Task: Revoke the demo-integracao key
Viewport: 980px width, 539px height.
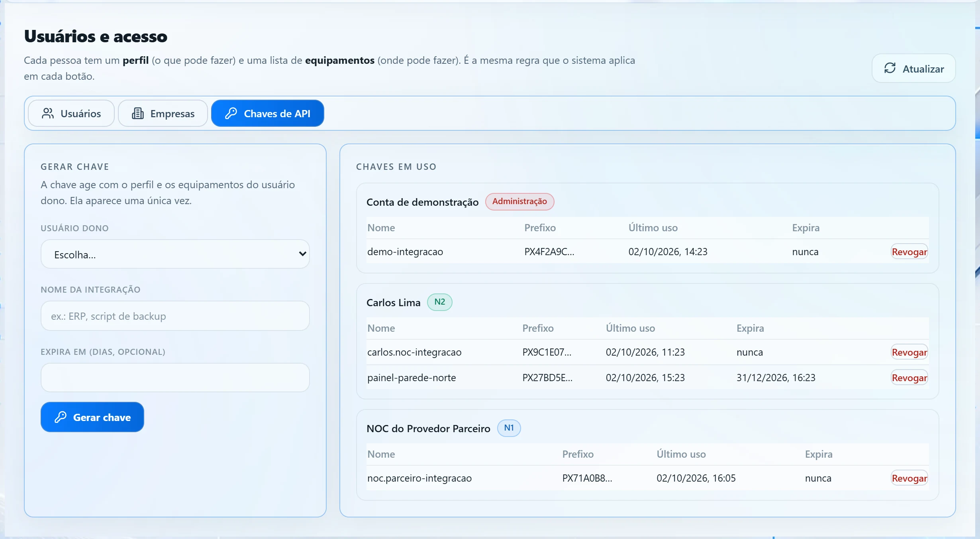Action: (909, 252)
